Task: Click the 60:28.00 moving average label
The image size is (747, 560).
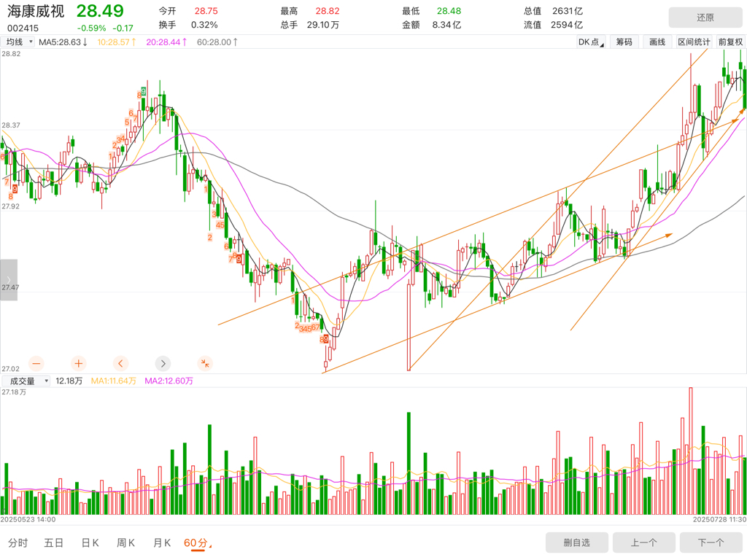Action: (x=217, y=42)
